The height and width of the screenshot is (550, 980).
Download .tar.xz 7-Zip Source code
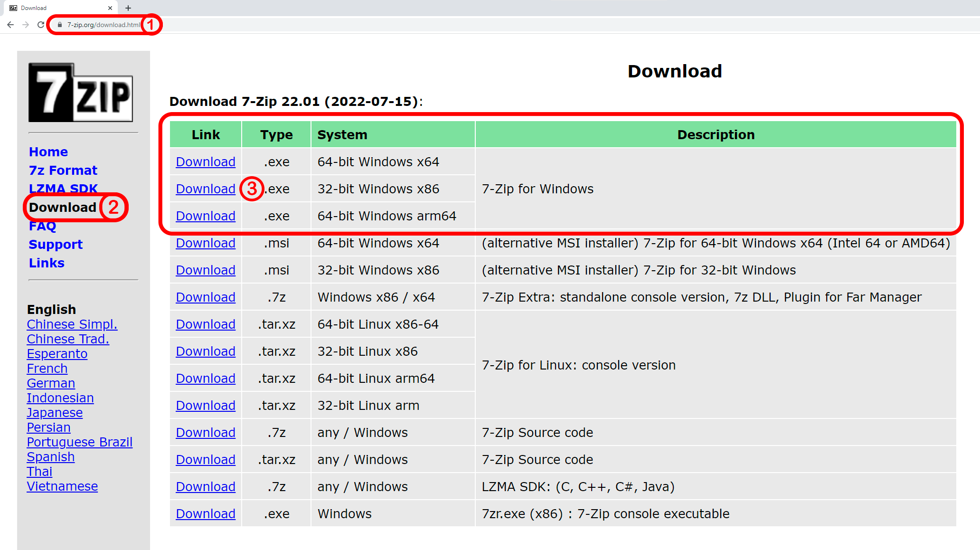pos(206,460)
